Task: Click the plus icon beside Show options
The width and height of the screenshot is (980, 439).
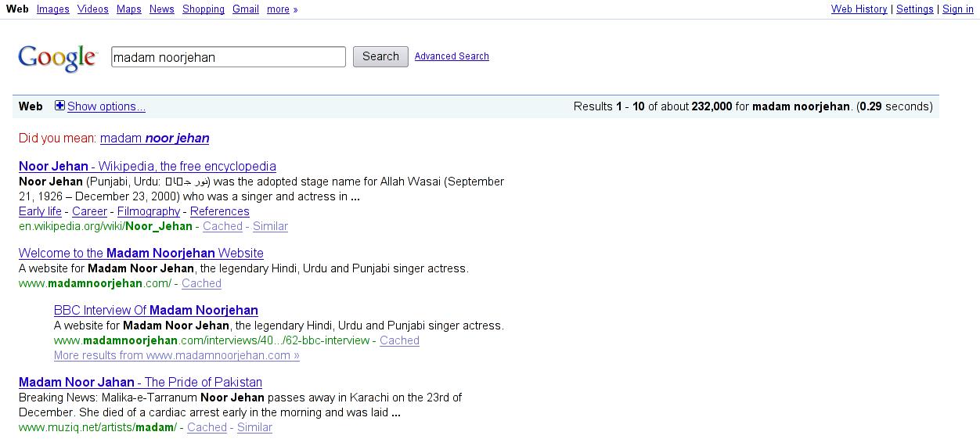Action: pyautogui.click(x=59, y=106)
